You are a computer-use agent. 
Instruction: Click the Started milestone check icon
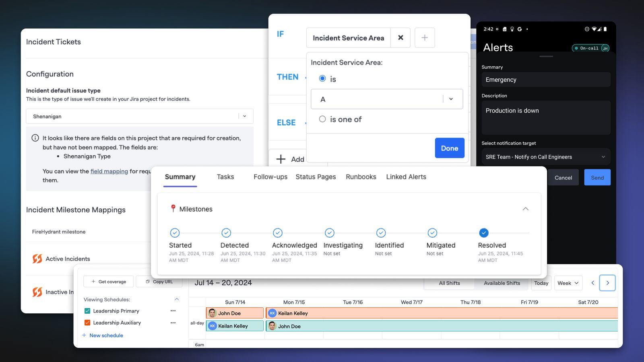(x=175, y=233)
